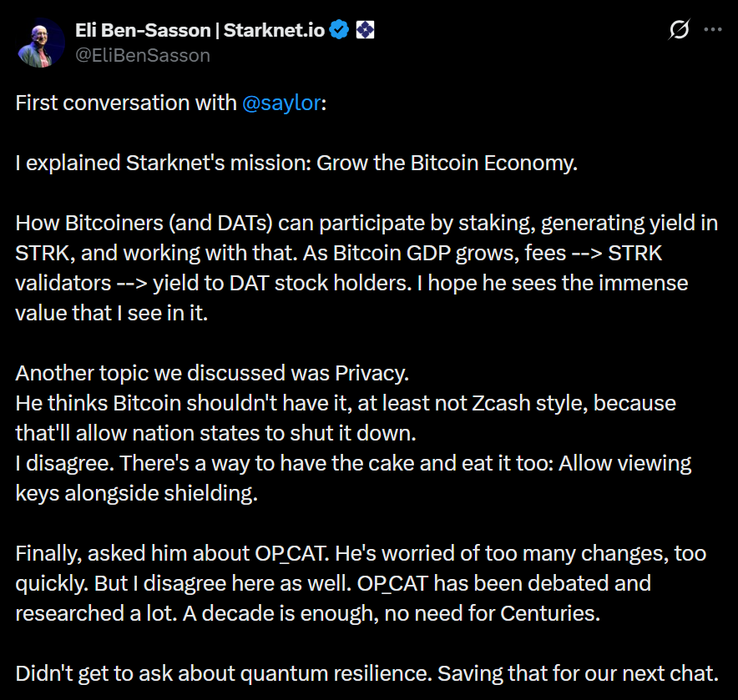
Task: Click the blue verified checkmark badge
Action: (x=339, y=31)
